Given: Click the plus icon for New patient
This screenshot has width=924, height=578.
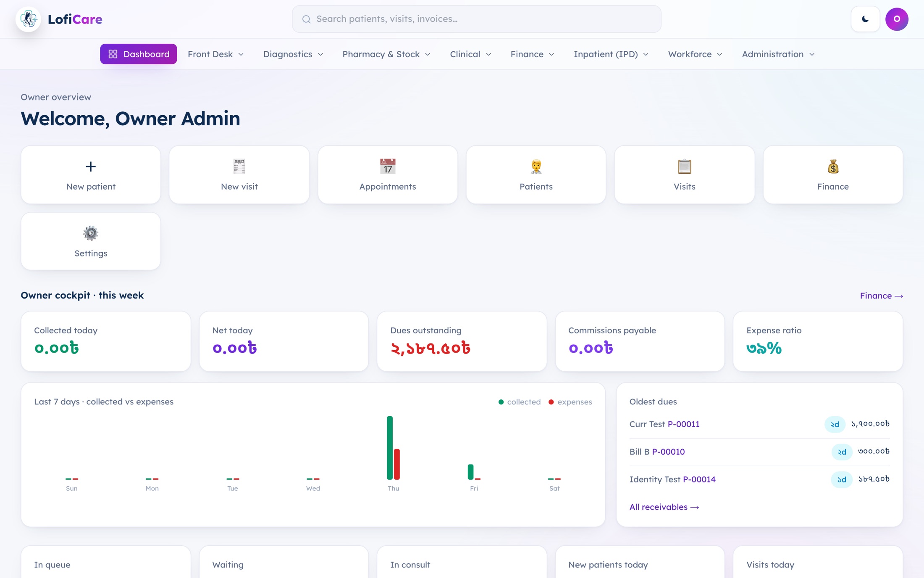Looking at the screenshot, I should (91, 166).
